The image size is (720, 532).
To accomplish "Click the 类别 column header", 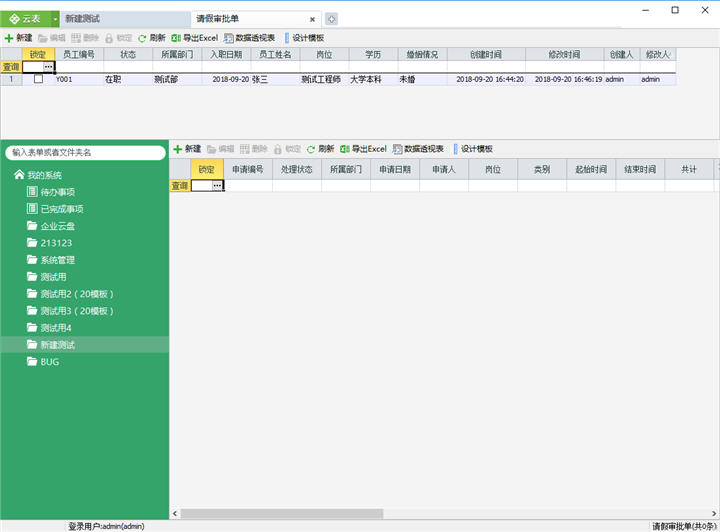I will pyautogui.click(x=542, y=169).
